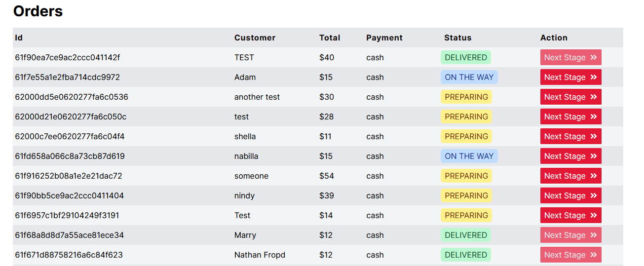Click Next Stage for order 62000d21e0620277fa6c050c

coord(570,116)
